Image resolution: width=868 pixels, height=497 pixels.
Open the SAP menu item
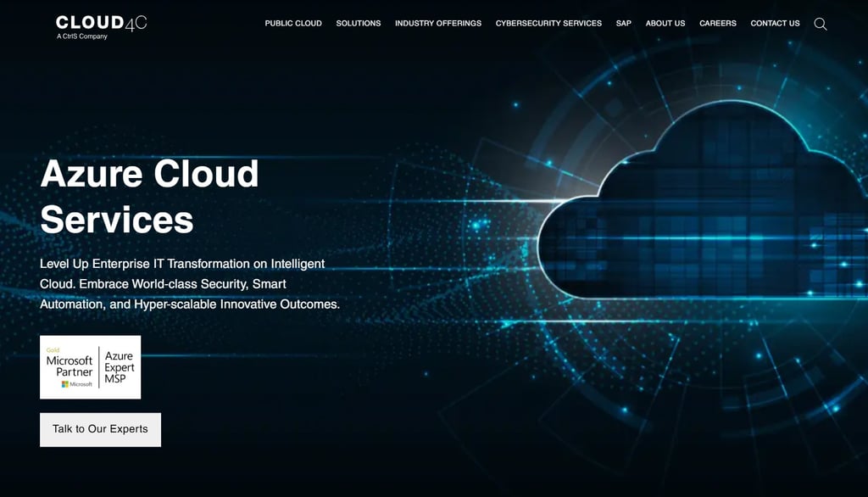coord(623,23)
